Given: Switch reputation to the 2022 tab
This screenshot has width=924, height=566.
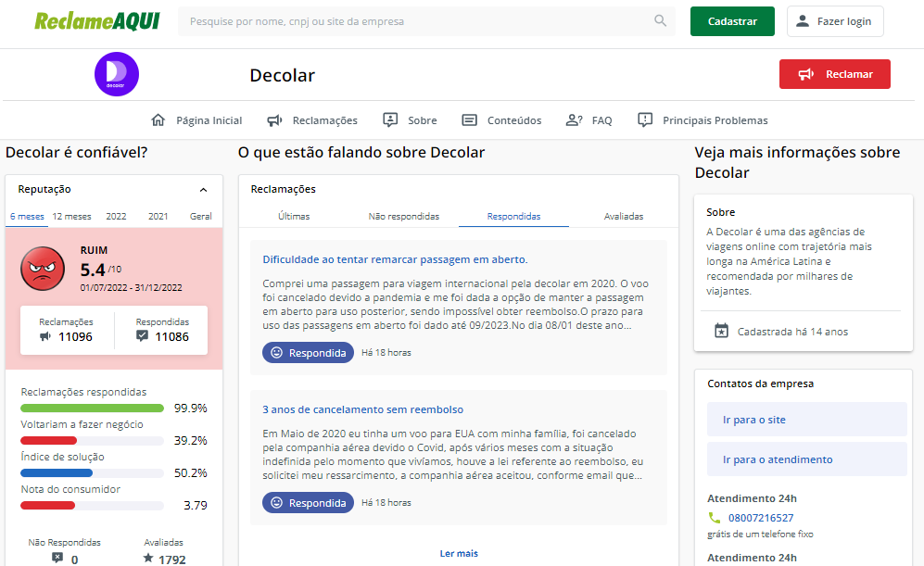Looking at the screenshot, I should [x=116, y=216].
